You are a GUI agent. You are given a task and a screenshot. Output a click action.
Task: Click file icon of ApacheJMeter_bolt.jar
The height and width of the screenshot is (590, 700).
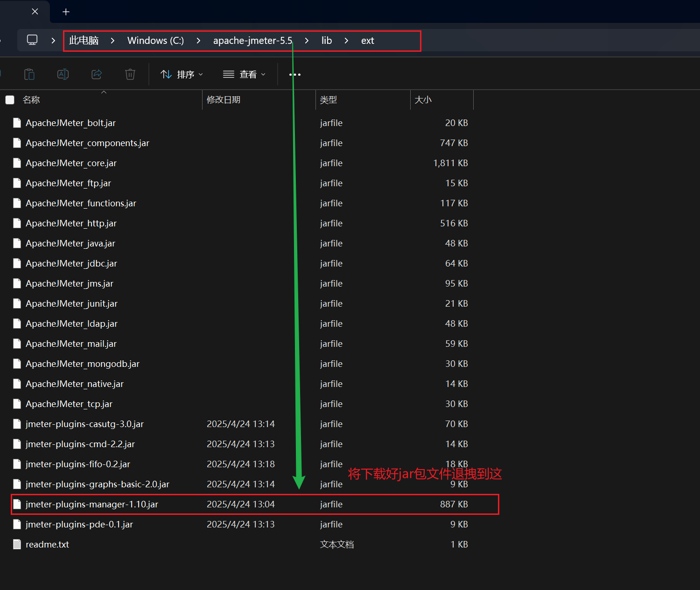coord(17,123)
